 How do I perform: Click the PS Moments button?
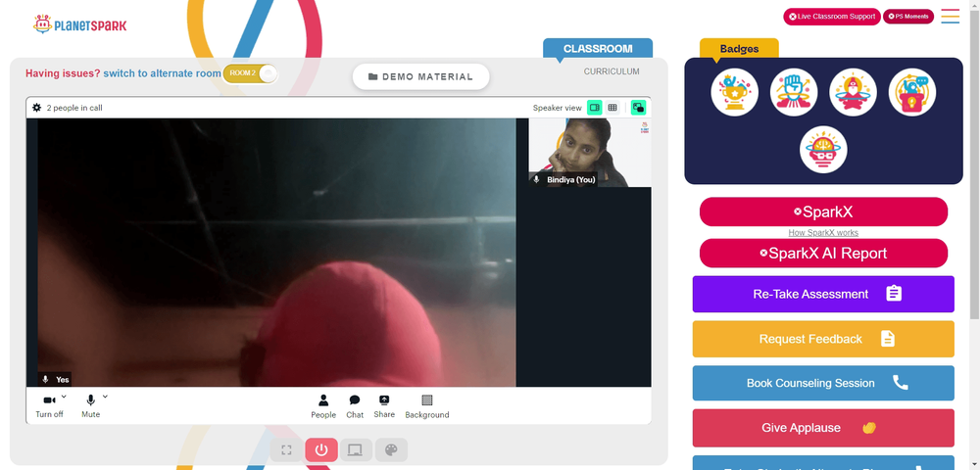pos(908,17)
